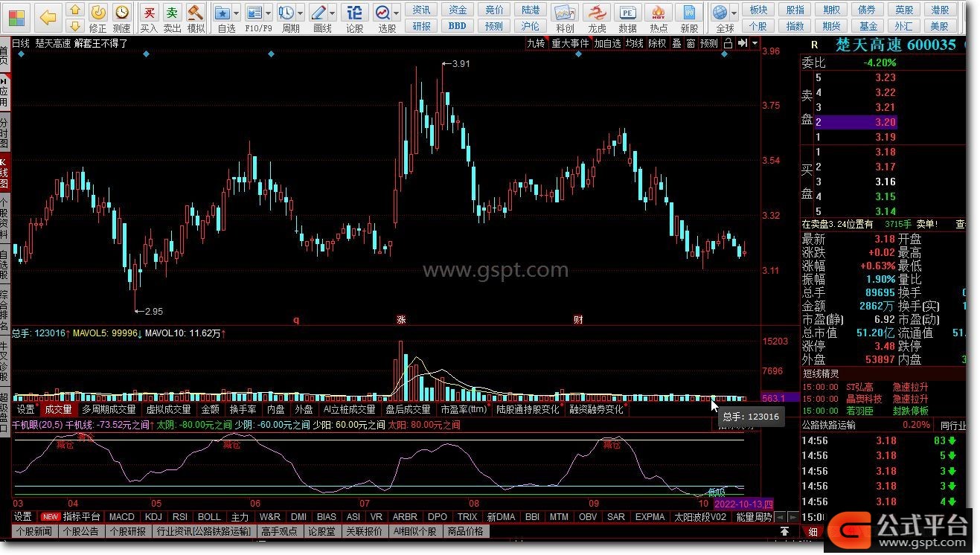Click the 资讯 news button
The width and height of the screenshot is (980, 555).
point(421,10)
